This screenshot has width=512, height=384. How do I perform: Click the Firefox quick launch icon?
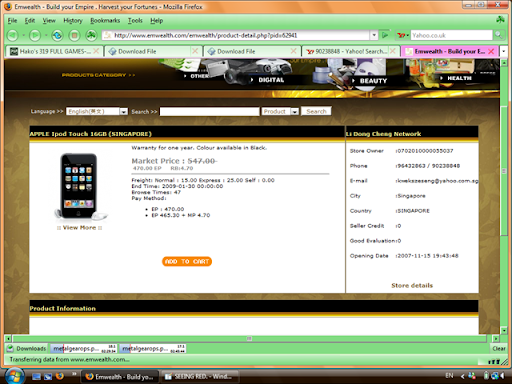tap(60, 376)
